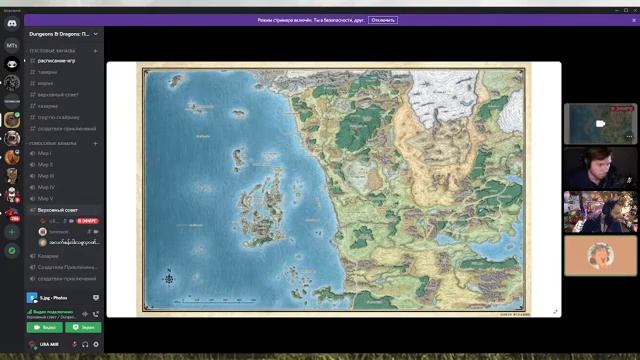Click Отключить in streamer mode banner
The image size is (640, 360).
click(383, 20)
